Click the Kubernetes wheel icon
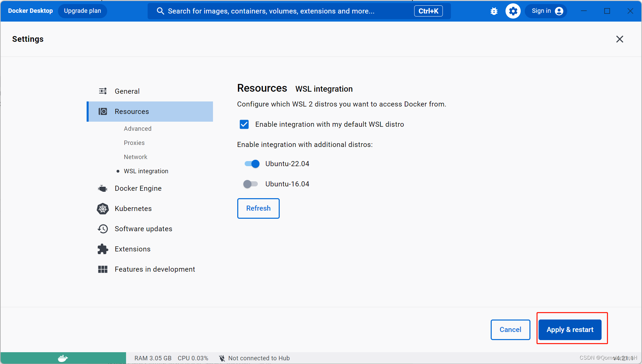Screen dimensions: 642x364 103,209
